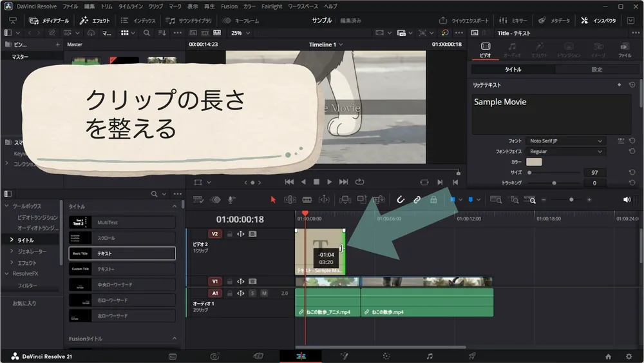
Task: Stop playback in the viewer
Action: tap(316, 182)
